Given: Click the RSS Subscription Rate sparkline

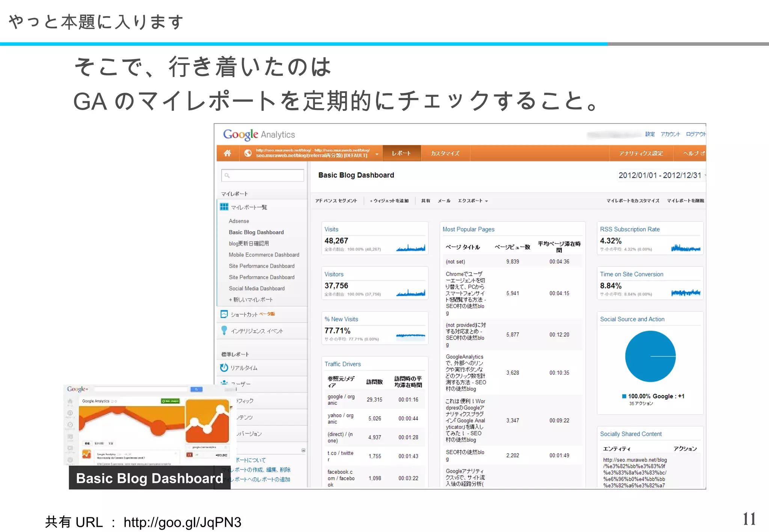Looking at the screenshot, I should [x=686, y=248].
